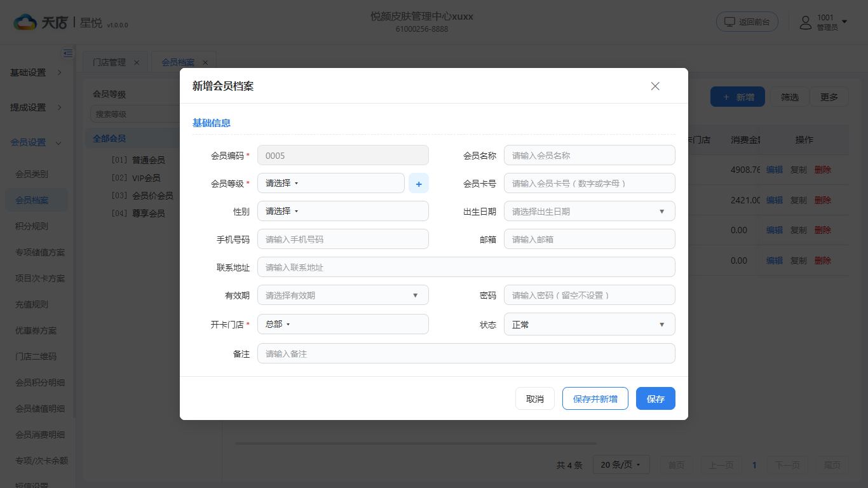Open 会员类别 in the sidebar
This screenshot has height=488, width=868.
pos(32,174)
